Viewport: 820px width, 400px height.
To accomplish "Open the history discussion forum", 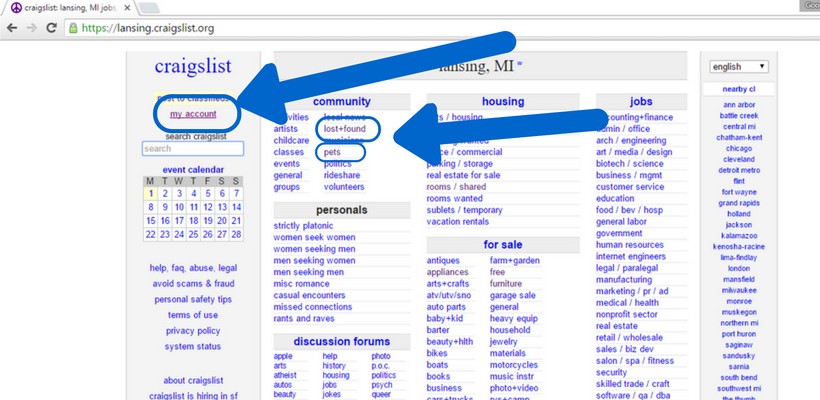I will coord(334,365).
